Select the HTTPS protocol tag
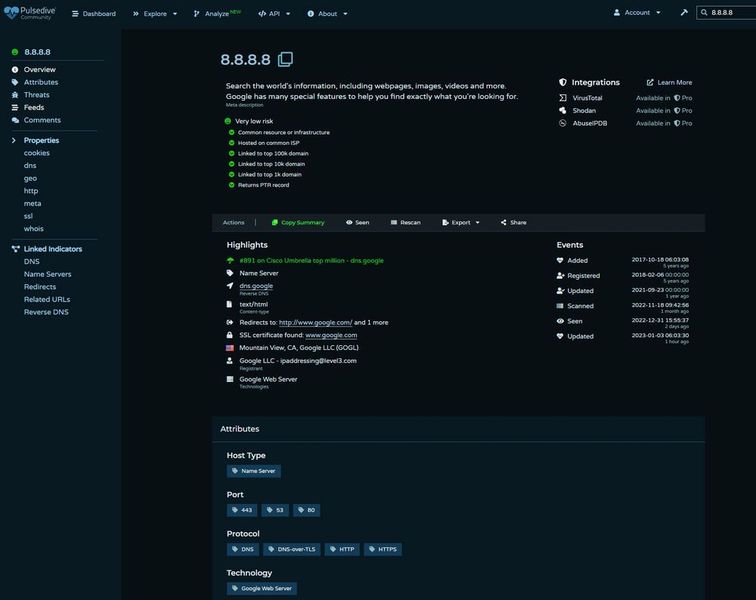 [x=383, y=549]
